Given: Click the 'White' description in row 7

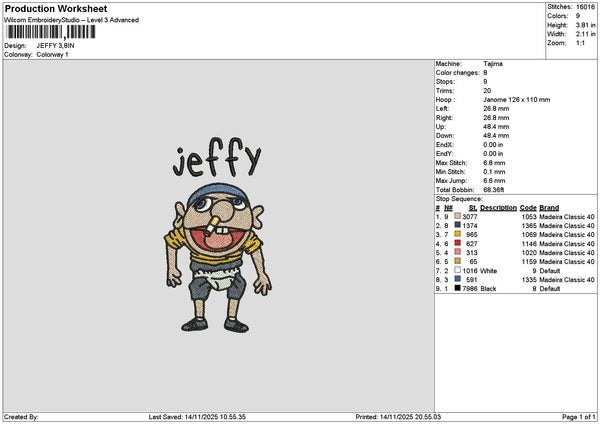Looking at the screenshot, I should pyautogui.click(x=489, y=271).
